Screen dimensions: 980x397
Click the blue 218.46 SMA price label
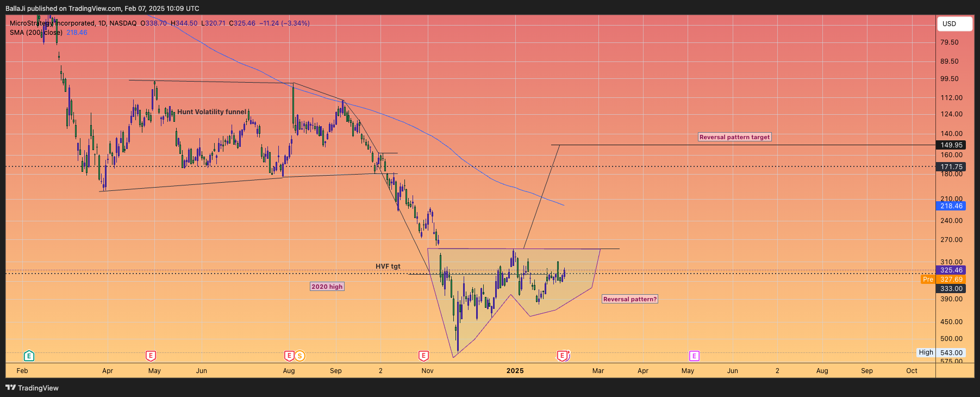tap(951, 206)
